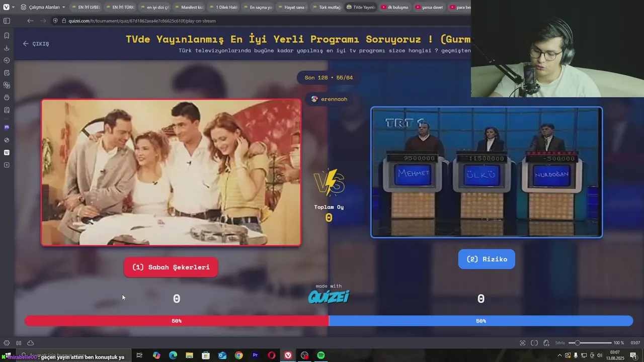Open Opera browser from taskbar
This screenshot has width=644, height=362.
click(x=272, y=355)
